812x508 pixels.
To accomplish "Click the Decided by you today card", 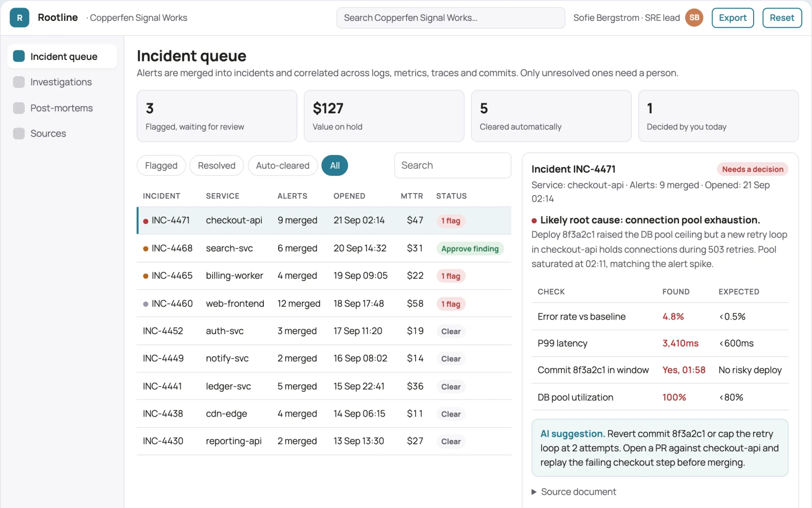I will point(719,116).
